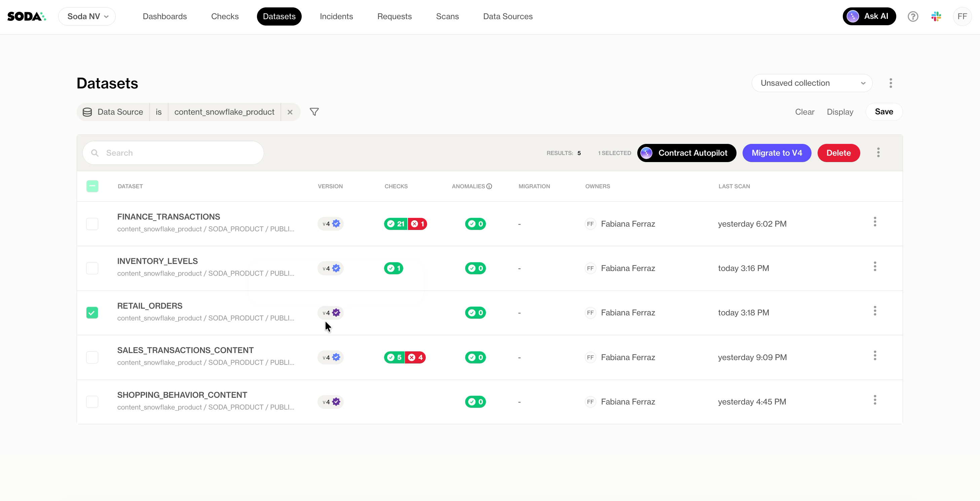Toggle the select-all header checkbox
This screenshot has height=501, width=980.
[92, 186]
